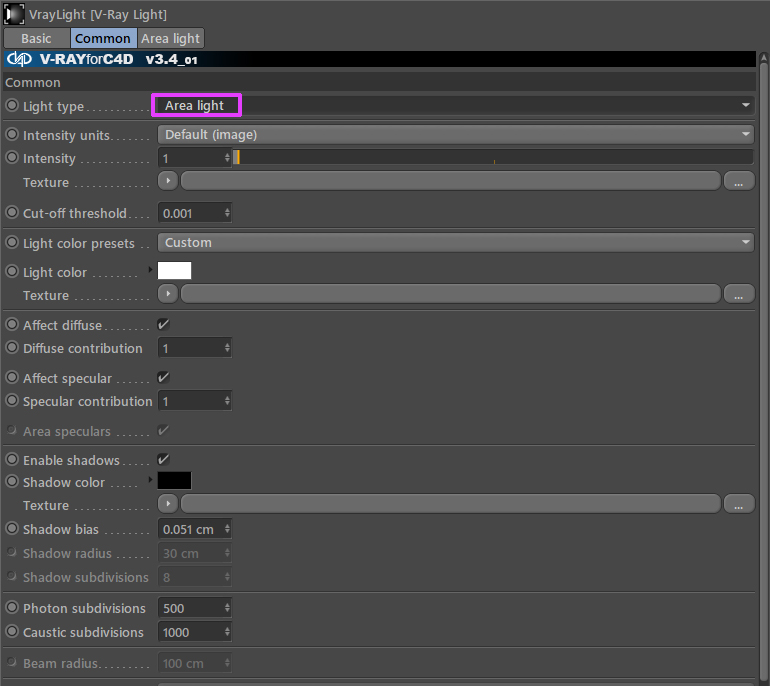
Task: Click the Shadow color texture browse button
Action: (739, 504)
